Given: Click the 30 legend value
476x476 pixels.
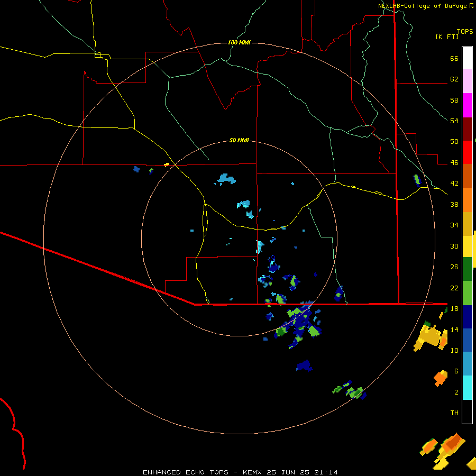Looking at the screenshot, I should tap(454, 246).
